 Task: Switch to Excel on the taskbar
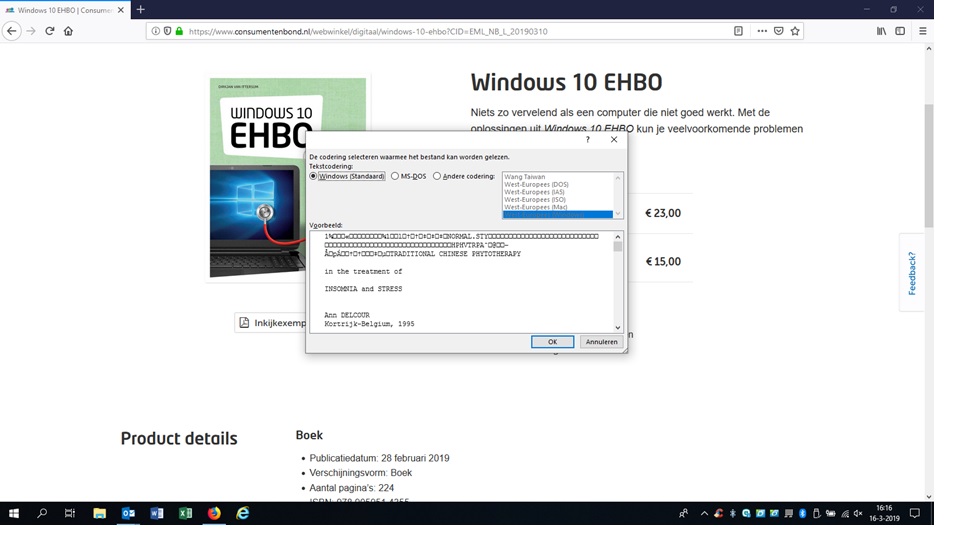coord(185,513)
